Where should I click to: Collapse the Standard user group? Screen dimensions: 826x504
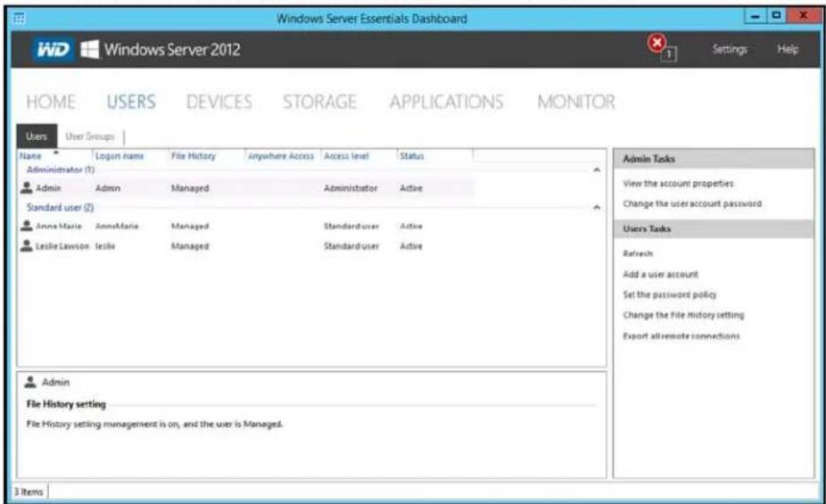point(597,208)
